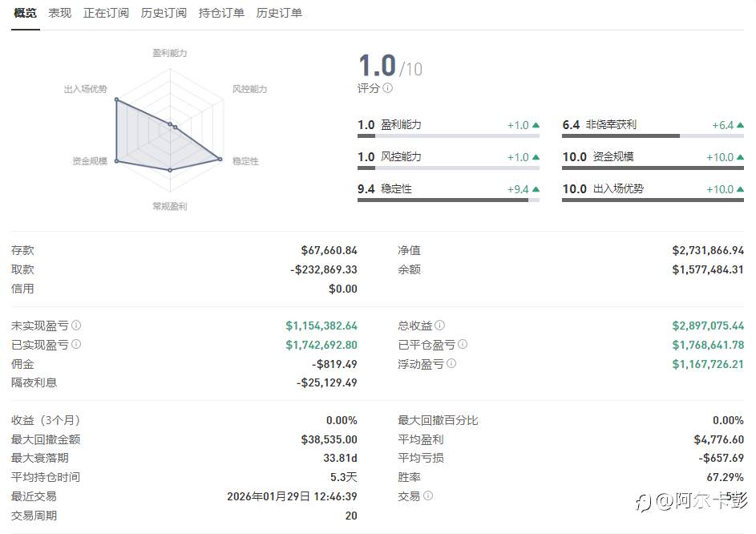Click info icon next to 已平仓盈亏
The image size is (756, 534).
point(462,345)
